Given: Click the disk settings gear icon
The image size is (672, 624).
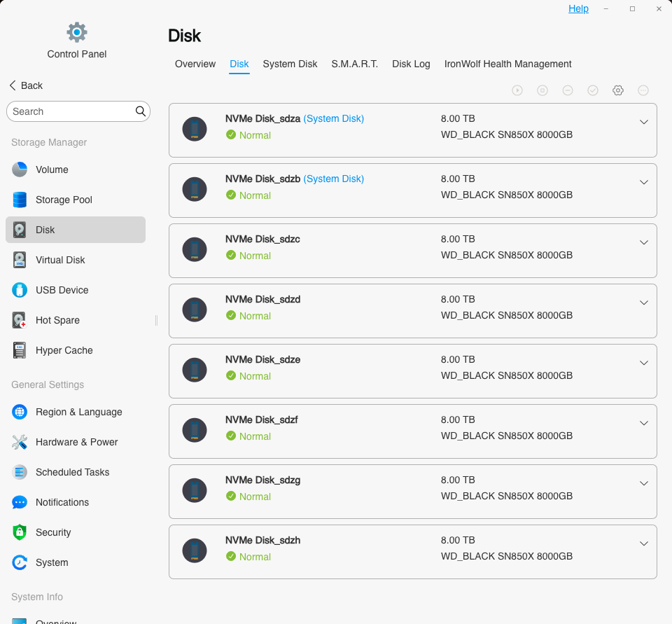Looking at the screenshot, I should tap(618, 90).
